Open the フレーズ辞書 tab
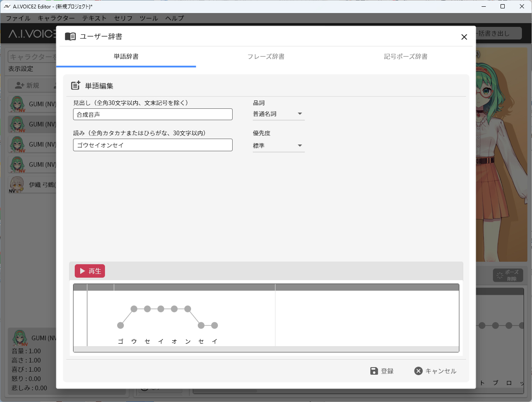 point(266,57)
